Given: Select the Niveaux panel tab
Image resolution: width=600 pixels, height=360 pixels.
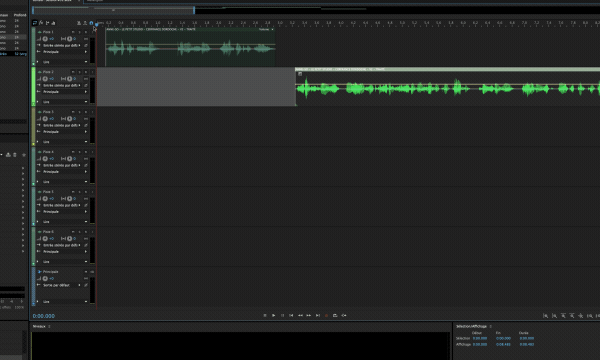Looking at the screenshot, I should point(39,326).
